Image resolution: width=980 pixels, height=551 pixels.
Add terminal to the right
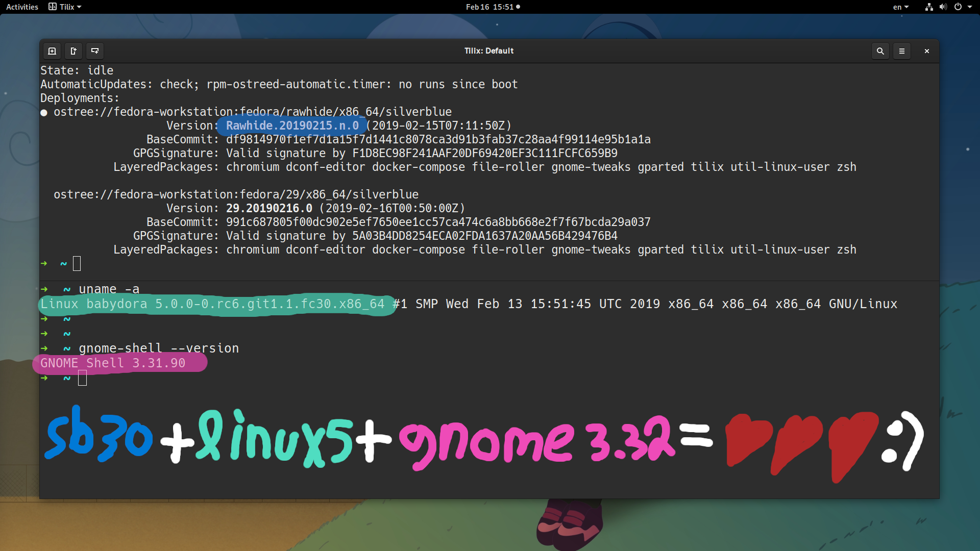tap(73, 51)
